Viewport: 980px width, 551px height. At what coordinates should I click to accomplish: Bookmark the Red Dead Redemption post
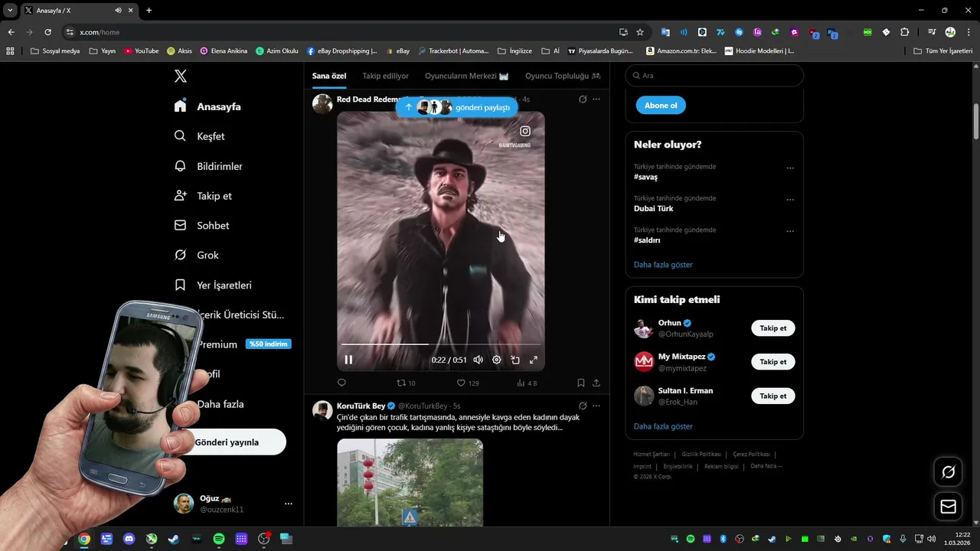coord(581,383)
